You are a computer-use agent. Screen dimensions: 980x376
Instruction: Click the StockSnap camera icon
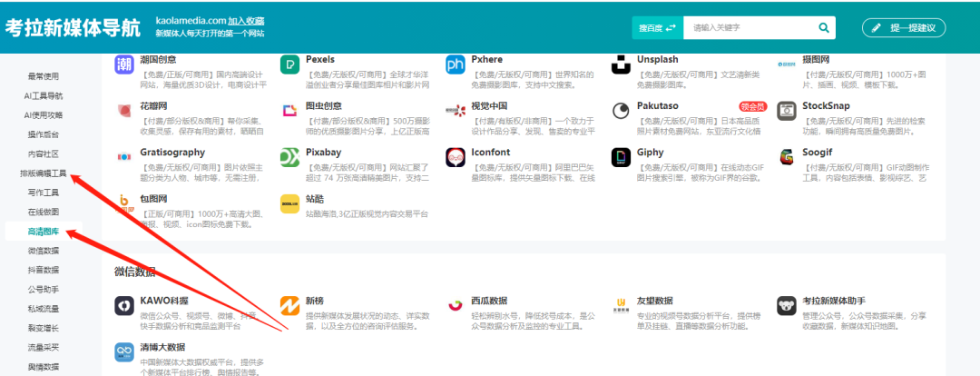click(786, 111)
